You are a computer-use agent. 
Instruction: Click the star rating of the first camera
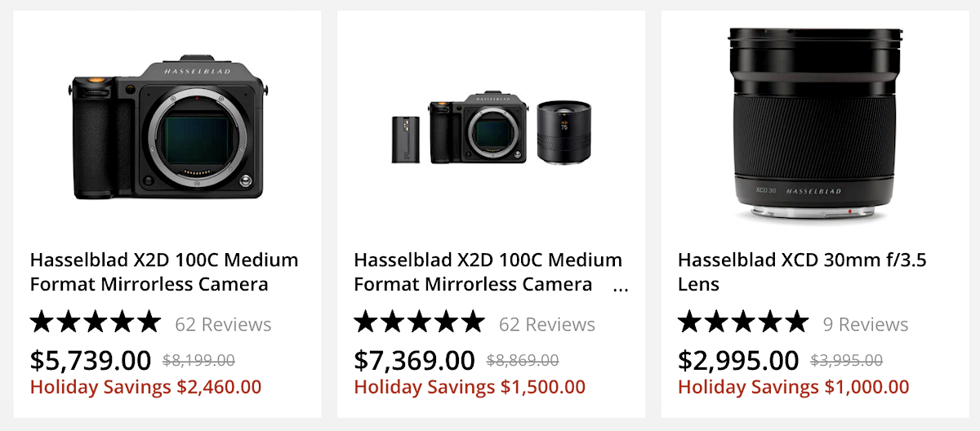point(96,322)
